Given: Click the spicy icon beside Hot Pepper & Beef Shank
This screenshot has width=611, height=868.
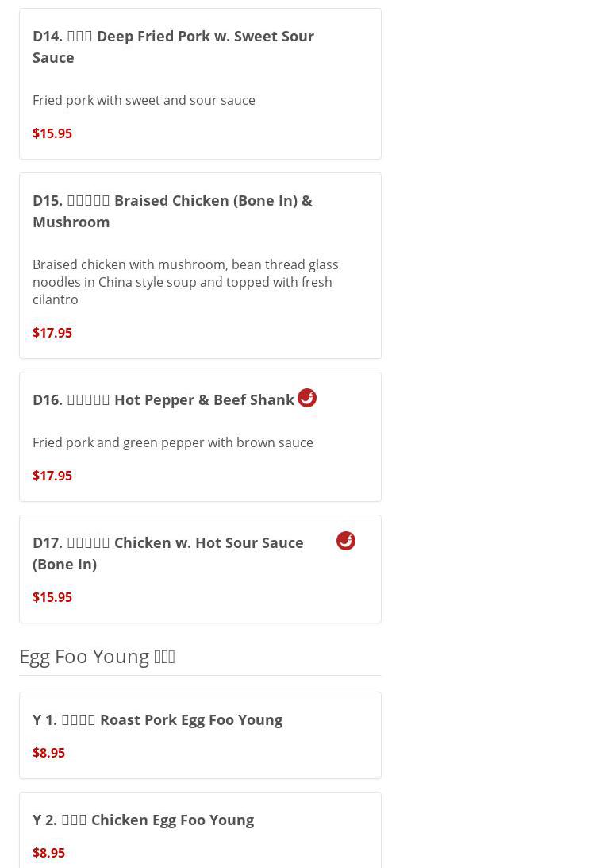Looking at the screenshot, I should (307, 398).
